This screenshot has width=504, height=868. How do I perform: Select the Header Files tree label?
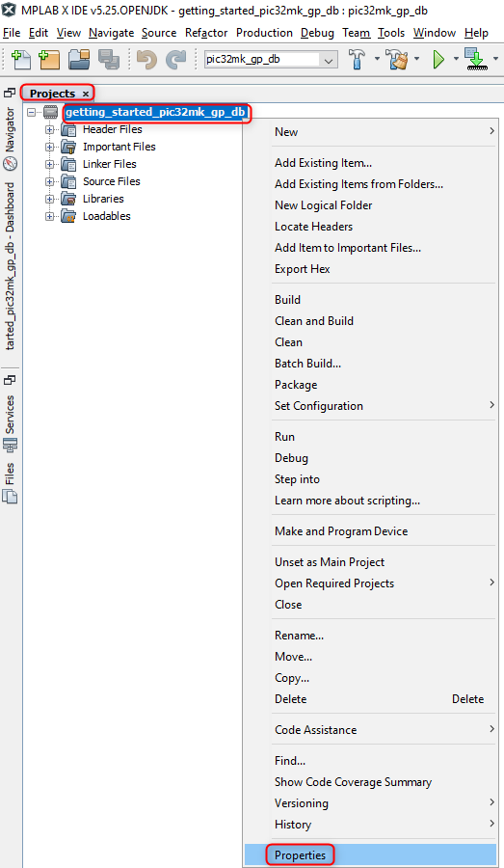point(113,129)
